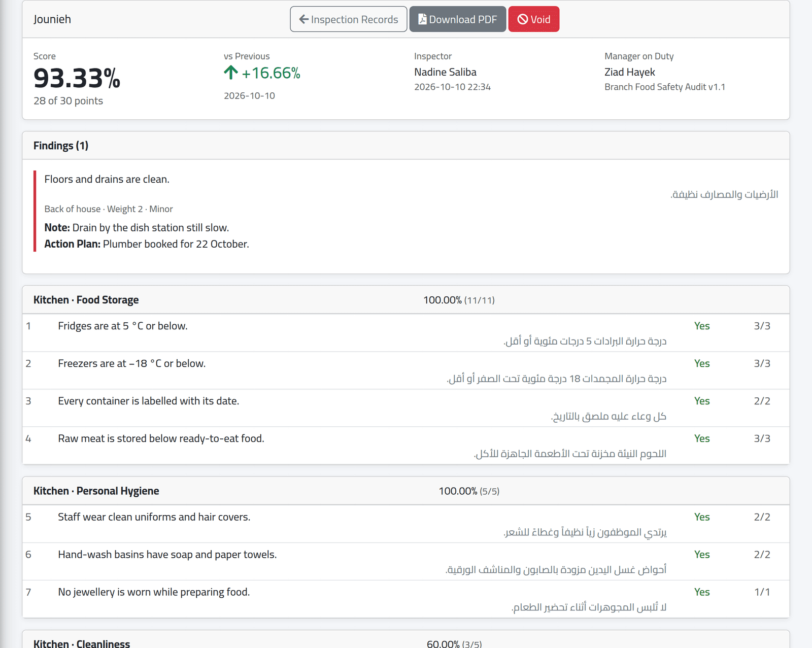Viewport: 812px width, 648px height.
Task: Void this inspection record
Action: coord(534,19)
